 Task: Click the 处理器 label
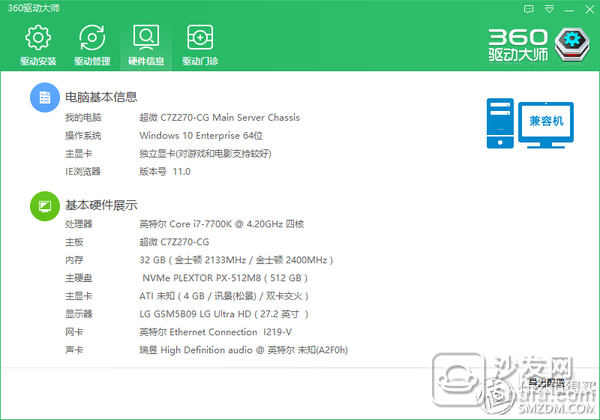(x=79, y=224)
